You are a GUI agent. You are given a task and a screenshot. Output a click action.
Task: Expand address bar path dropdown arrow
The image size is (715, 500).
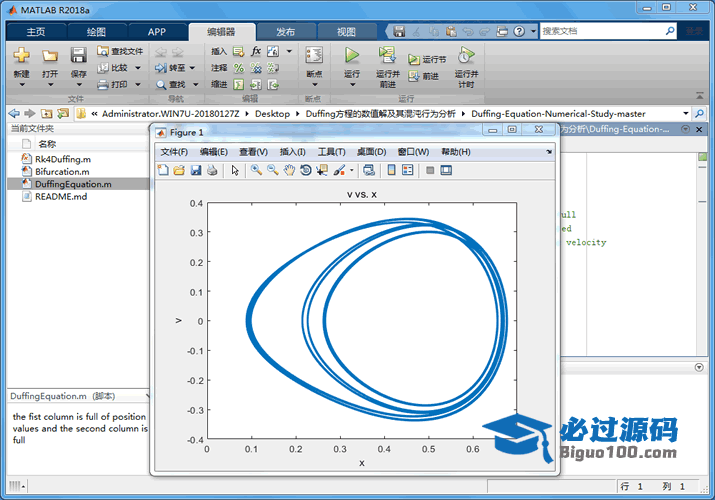coord(685,113)
